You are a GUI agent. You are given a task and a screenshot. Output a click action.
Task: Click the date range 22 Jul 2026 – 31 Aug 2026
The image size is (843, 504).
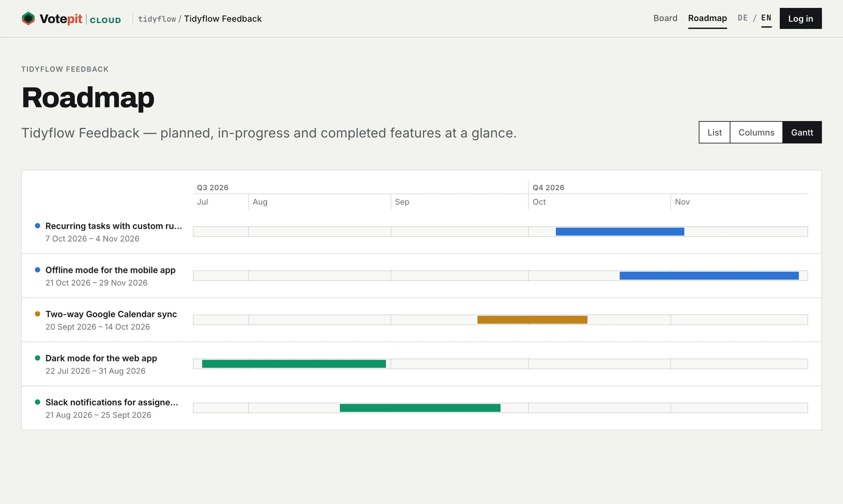(96, 371)
